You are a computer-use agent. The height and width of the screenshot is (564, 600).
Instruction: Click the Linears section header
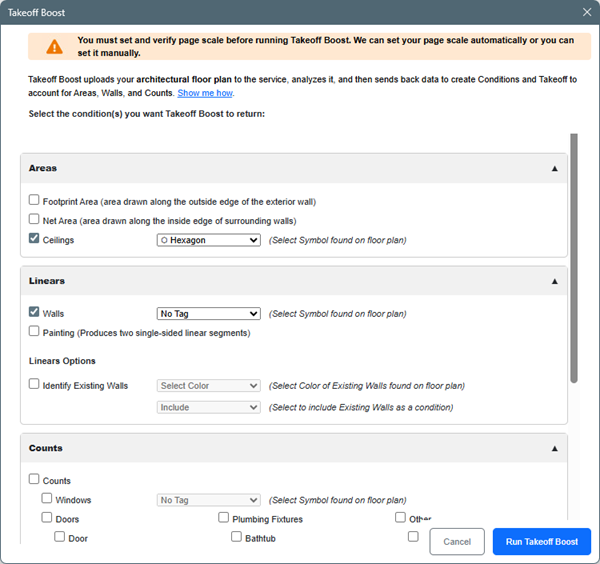(294, 281)
